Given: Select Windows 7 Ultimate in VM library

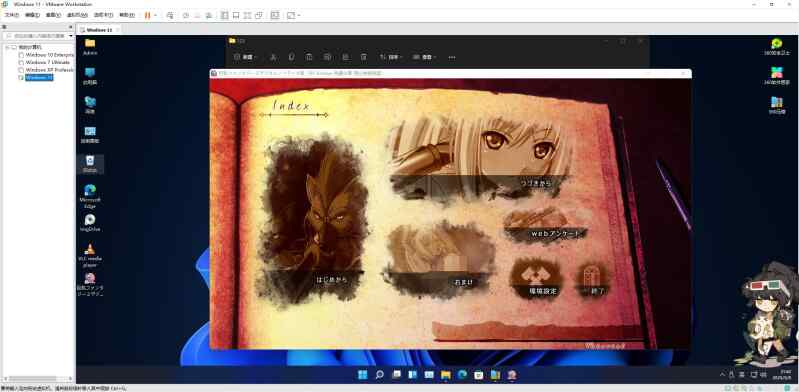Looking at the screenshot, I should 47,62.
